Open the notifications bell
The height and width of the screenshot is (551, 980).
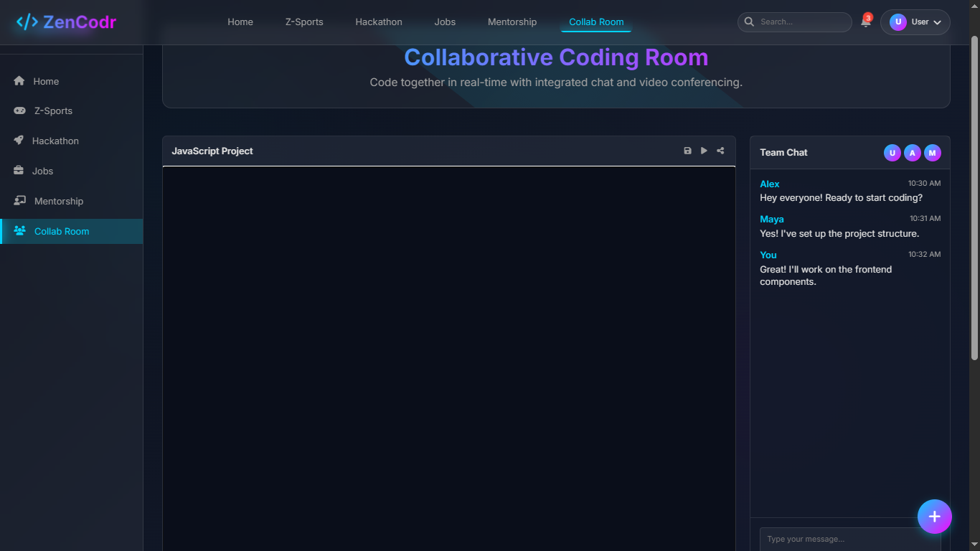tap(865, 22)
